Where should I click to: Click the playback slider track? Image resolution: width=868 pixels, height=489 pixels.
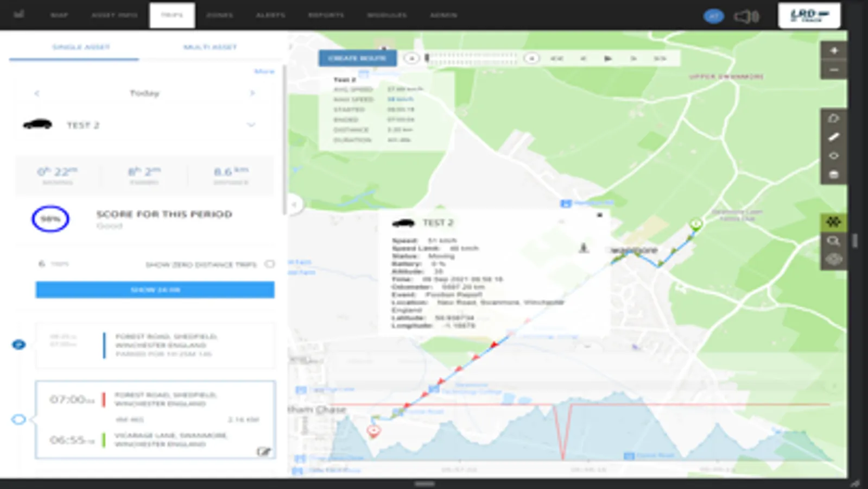472,58
